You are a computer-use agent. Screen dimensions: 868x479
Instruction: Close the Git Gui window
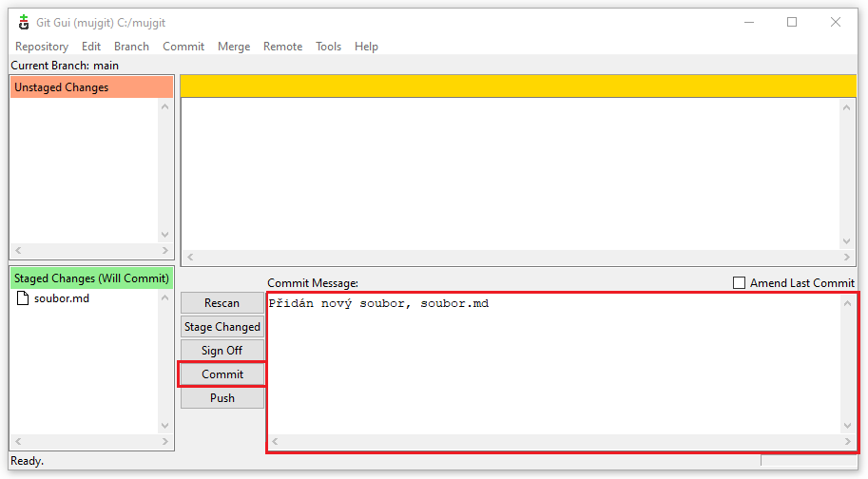pyautogui.click(x=836, y=22)
